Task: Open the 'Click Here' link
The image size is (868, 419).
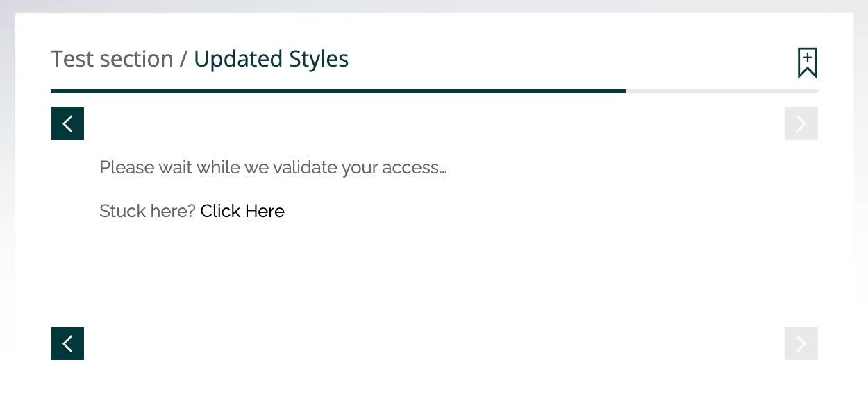Action: click(x=242, y=211)
